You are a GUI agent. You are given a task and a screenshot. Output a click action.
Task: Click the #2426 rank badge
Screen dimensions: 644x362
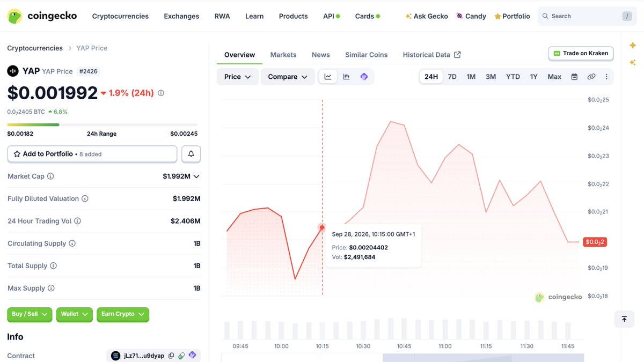point(89,71)
